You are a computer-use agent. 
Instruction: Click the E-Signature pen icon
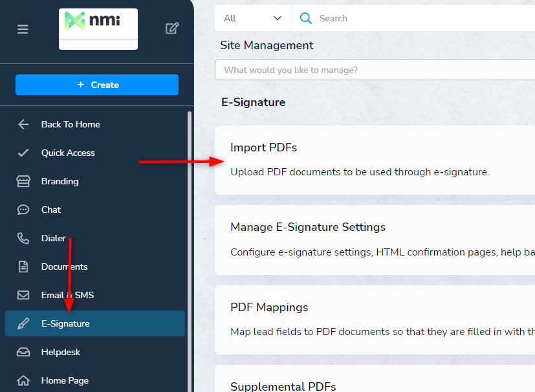point(23,323)
